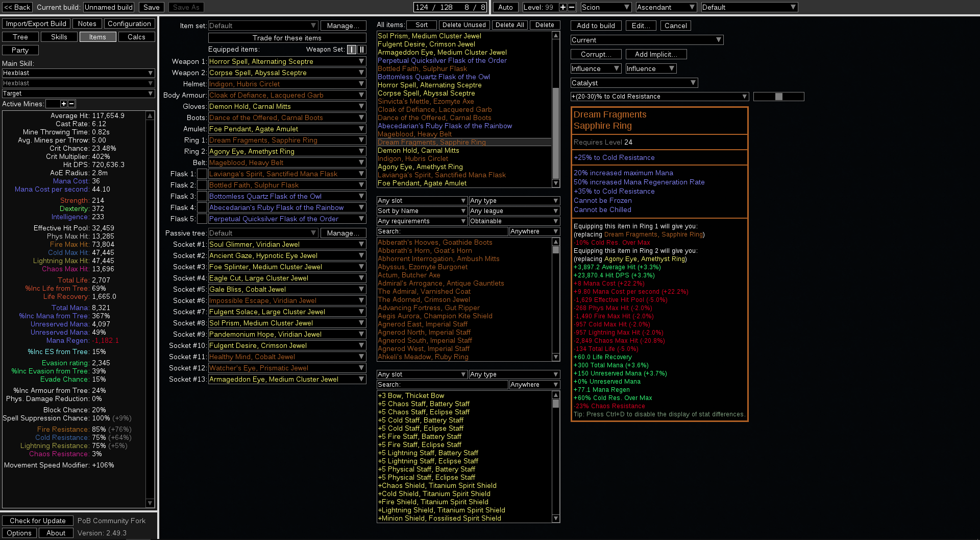Image resolution: width=980 pixels, height=540 pixels.
Task: Switch to the Calcs tab
Action: (x=136, y=36)
